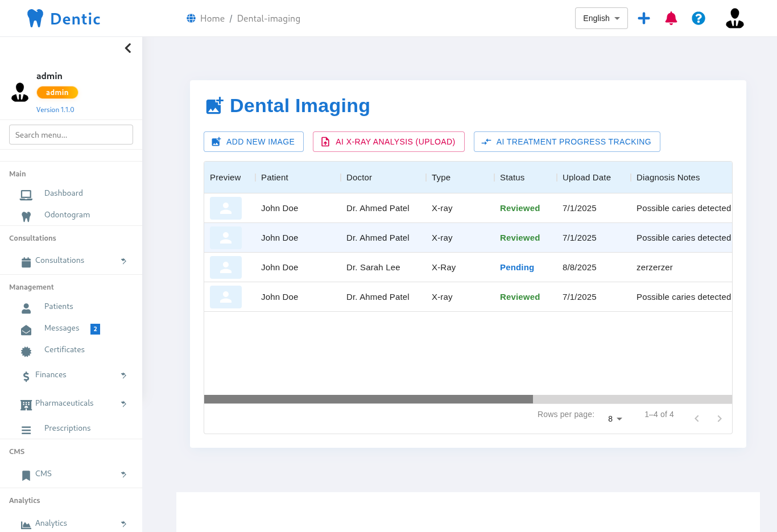
Task: Expand the Consultations submenu
Action: (123, 261)
